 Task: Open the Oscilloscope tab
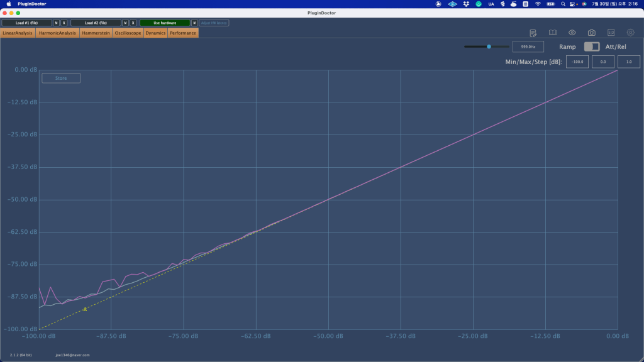[x=128, y=33]
